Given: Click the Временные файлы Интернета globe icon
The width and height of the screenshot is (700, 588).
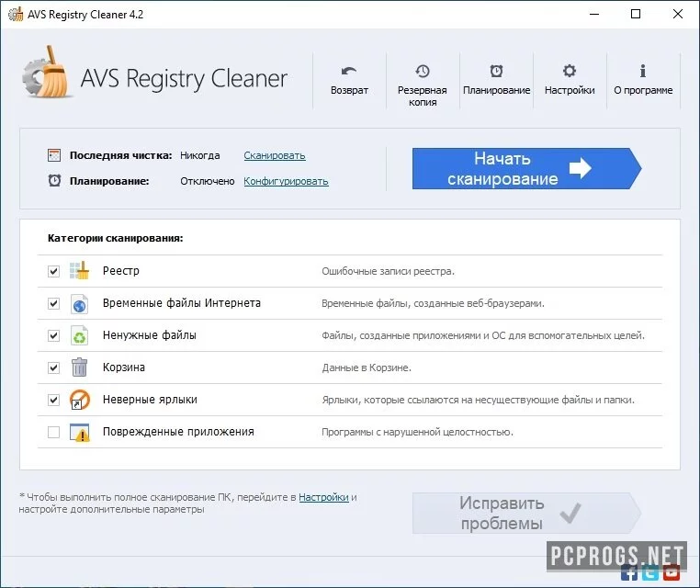Looking at the screenshot, I should click(x=80, y=303).
